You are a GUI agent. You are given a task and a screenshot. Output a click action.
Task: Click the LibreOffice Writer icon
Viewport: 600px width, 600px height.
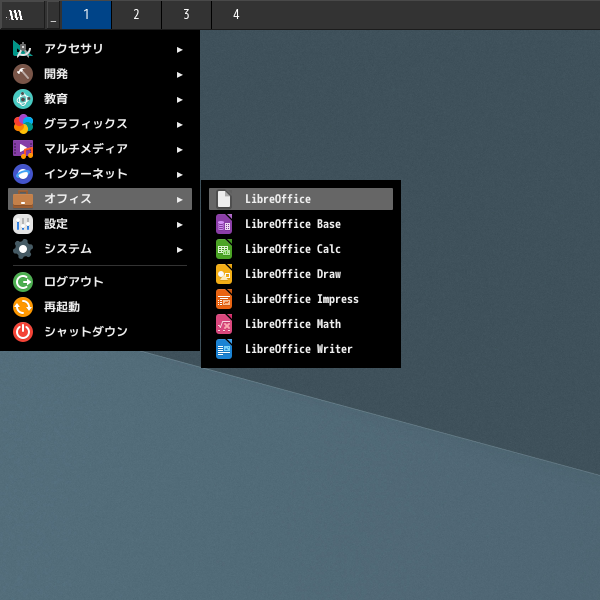(x=224, y=349)
